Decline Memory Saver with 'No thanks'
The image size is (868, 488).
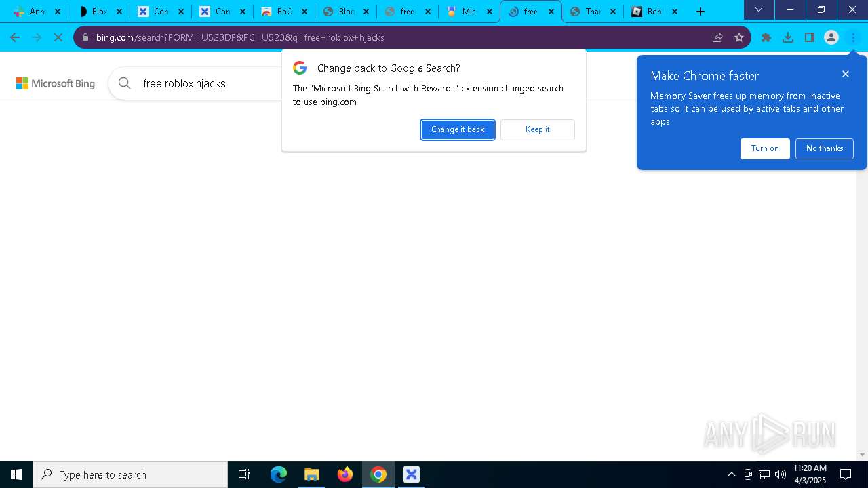825,148
